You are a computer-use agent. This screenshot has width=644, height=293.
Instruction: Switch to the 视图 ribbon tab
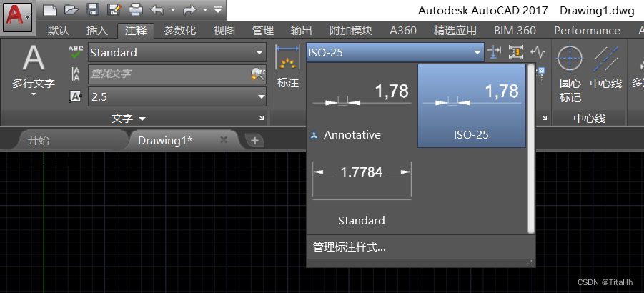point(224,30)
